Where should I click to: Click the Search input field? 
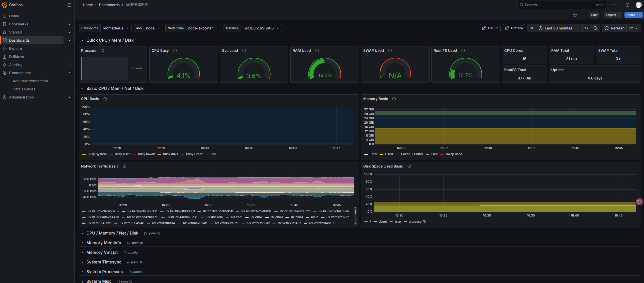pos(559,5)
